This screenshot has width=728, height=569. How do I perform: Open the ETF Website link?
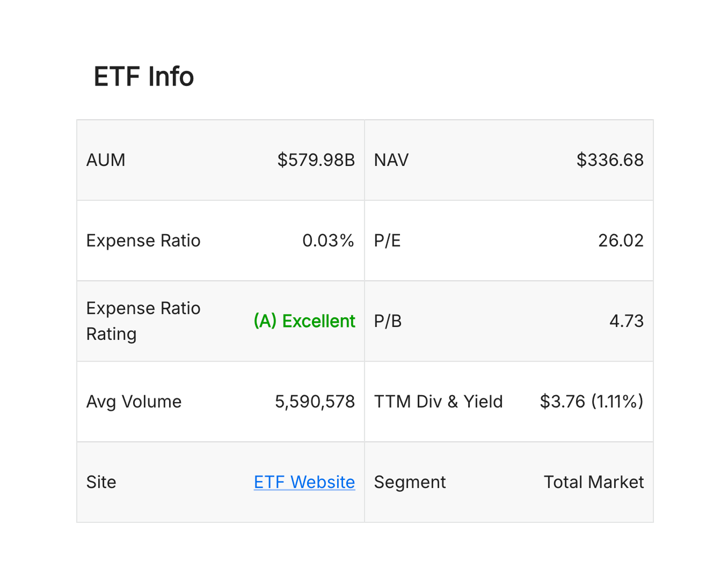[304, 482]
